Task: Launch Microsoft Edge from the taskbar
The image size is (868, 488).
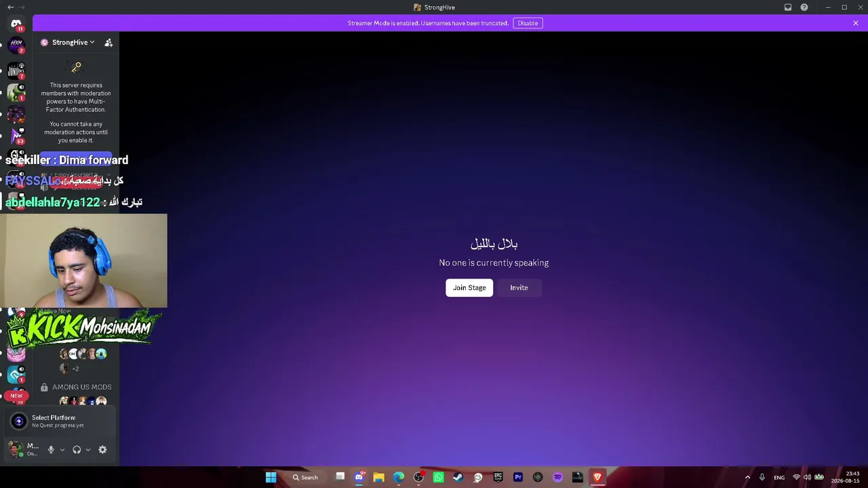Action: [x=399, y=477]
